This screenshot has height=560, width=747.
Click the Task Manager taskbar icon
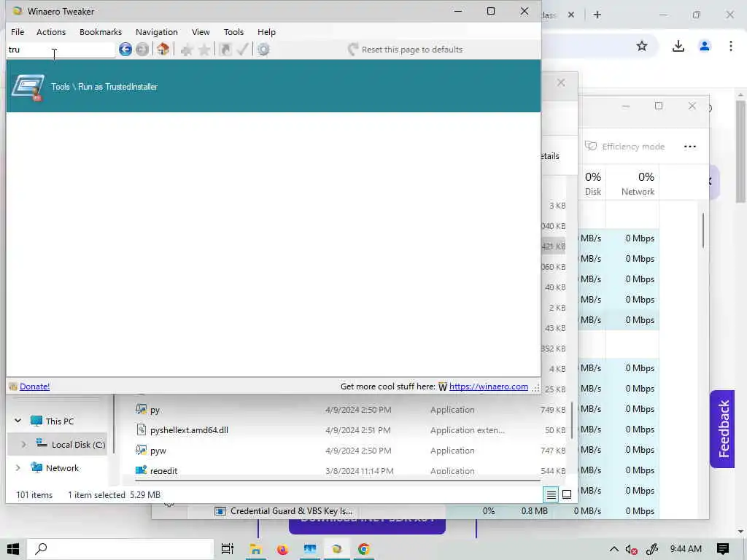click(x=309, y=549)
